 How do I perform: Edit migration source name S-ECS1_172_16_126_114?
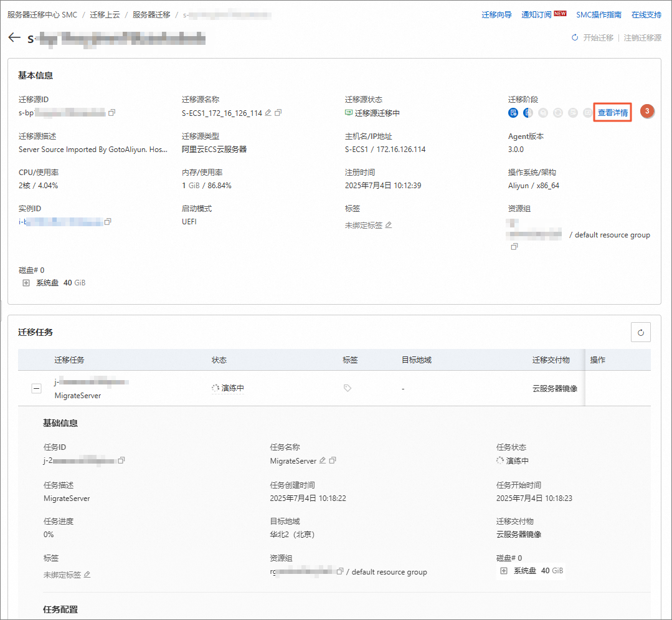click(268, 113)
